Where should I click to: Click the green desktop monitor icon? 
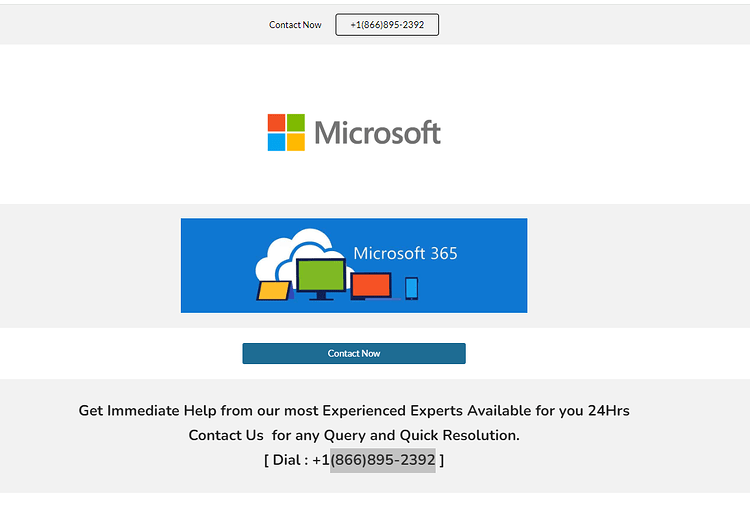point(321,278)
